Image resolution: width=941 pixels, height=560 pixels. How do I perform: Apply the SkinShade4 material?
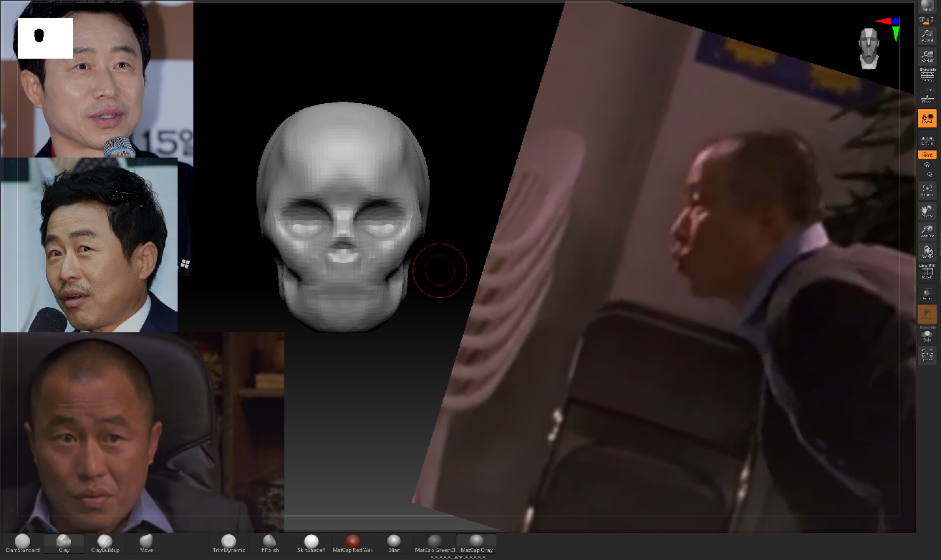coord(311,544)
